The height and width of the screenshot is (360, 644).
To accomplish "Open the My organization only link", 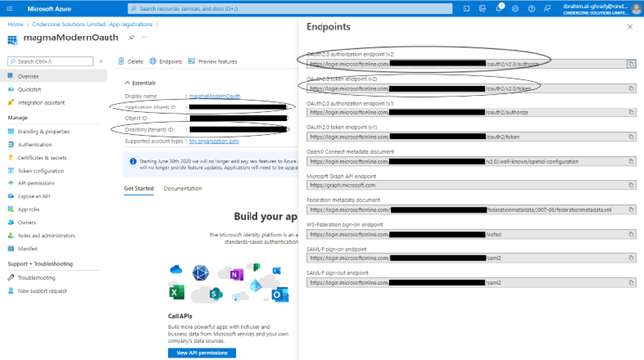I will [x=214, y=141].
